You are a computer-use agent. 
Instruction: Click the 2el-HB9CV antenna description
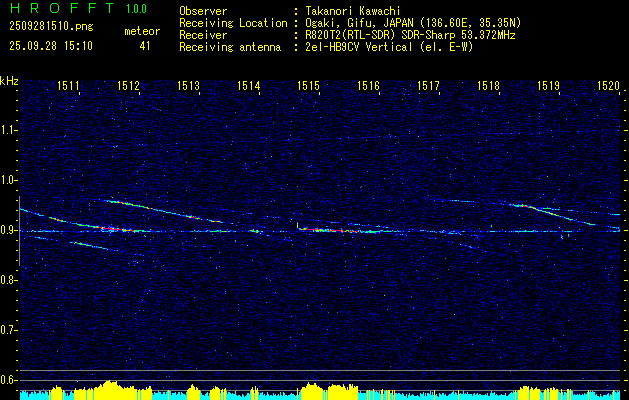(389, 47)
